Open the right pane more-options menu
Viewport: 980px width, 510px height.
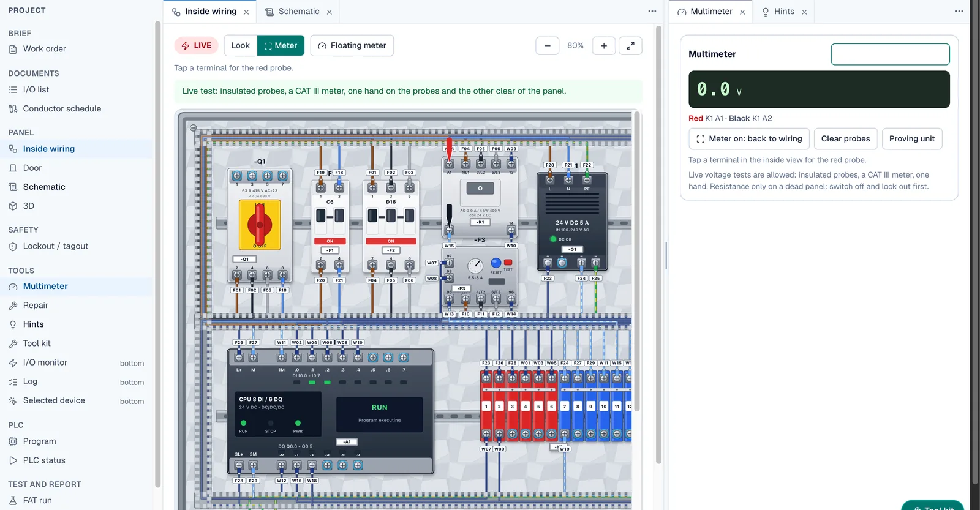pyautogui.click(x=959, y=12)
